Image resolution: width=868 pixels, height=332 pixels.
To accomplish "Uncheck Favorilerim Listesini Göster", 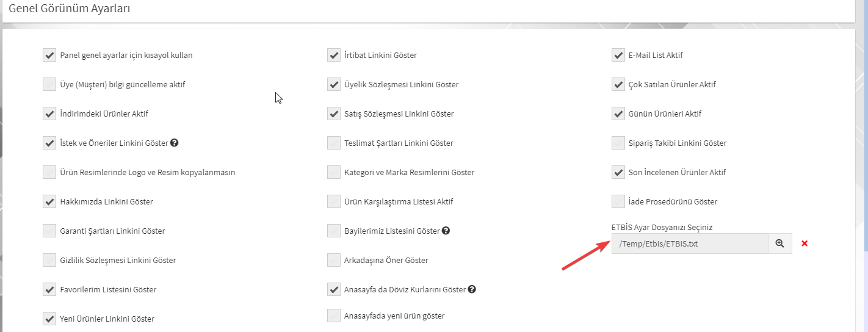I will (49, 289).
